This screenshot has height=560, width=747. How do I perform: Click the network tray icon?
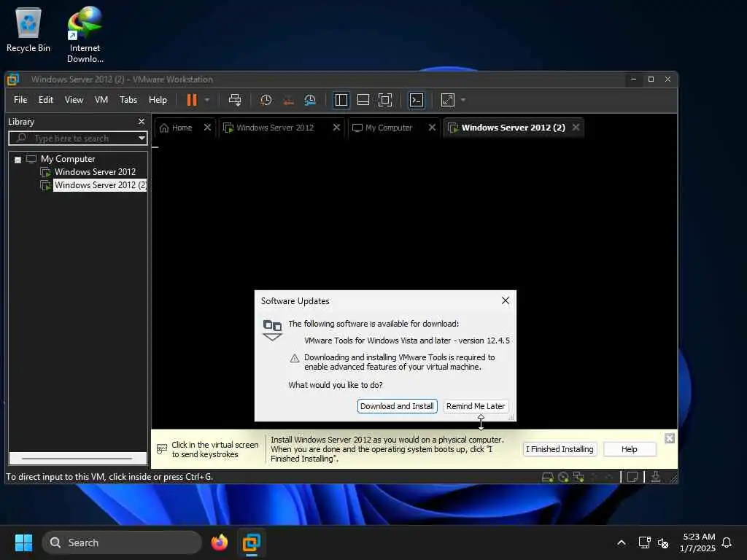click(644, 542)
